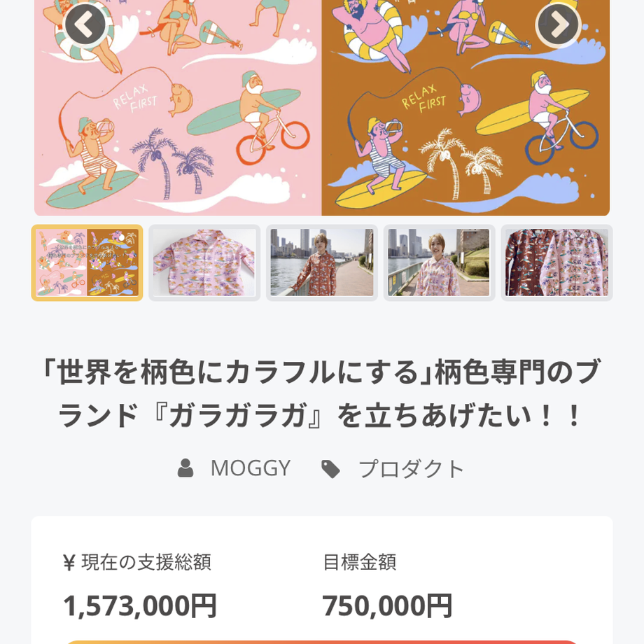Click the orange funding progress bar
The height and width of the screenshot is (644, 644).
click(322, 642)
